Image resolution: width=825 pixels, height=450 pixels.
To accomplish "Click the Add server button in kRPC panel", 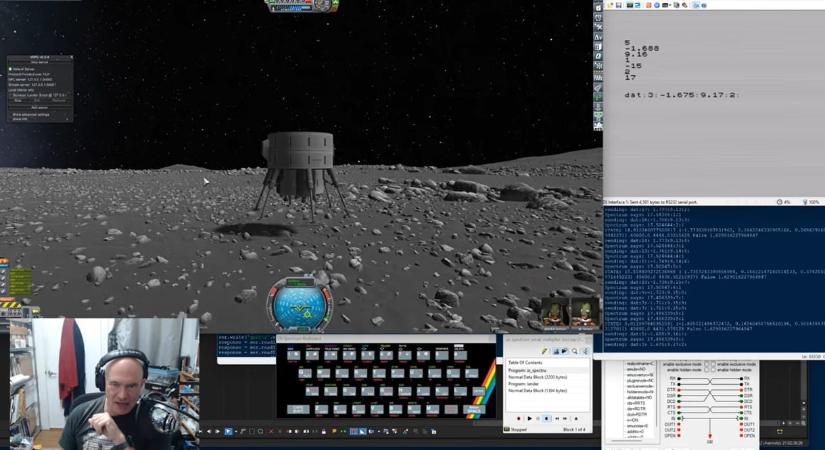I will (39, 108).
